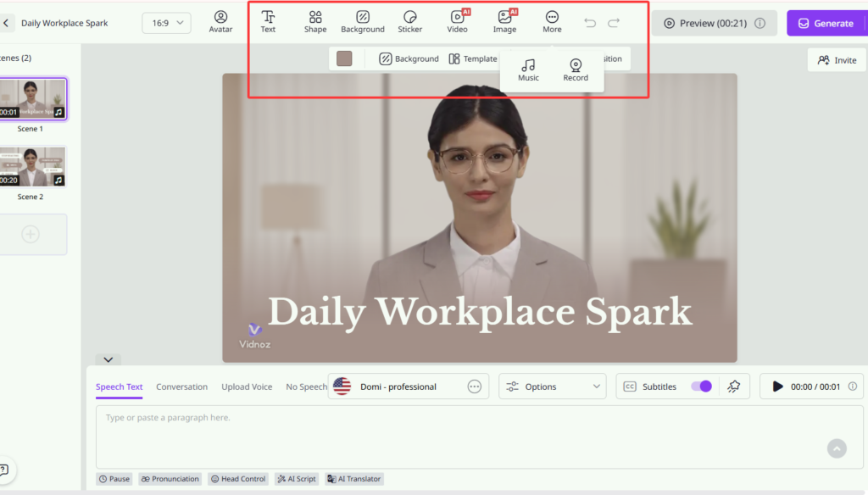Viewport: 868px width, 495px height.
Task: Go back using the back arrow
Action: 6,23
